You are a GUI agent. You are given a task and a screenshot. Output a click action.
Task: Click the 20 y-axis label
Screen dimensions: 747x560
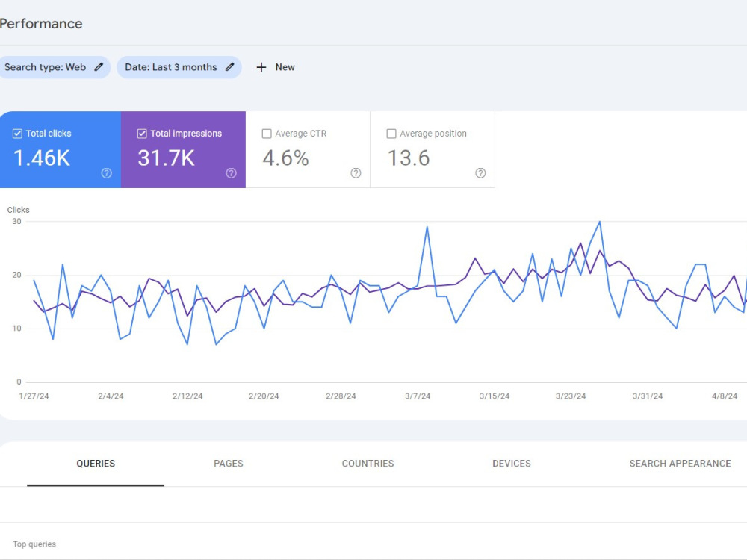coord(16,275)
